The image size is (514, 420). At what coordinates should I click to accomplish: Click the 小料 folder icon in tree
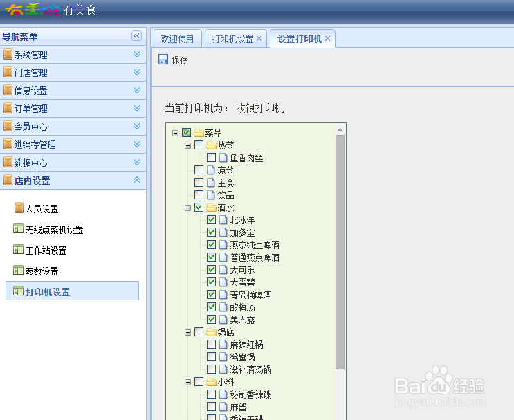pyautogui.click(x=211, y=382)
